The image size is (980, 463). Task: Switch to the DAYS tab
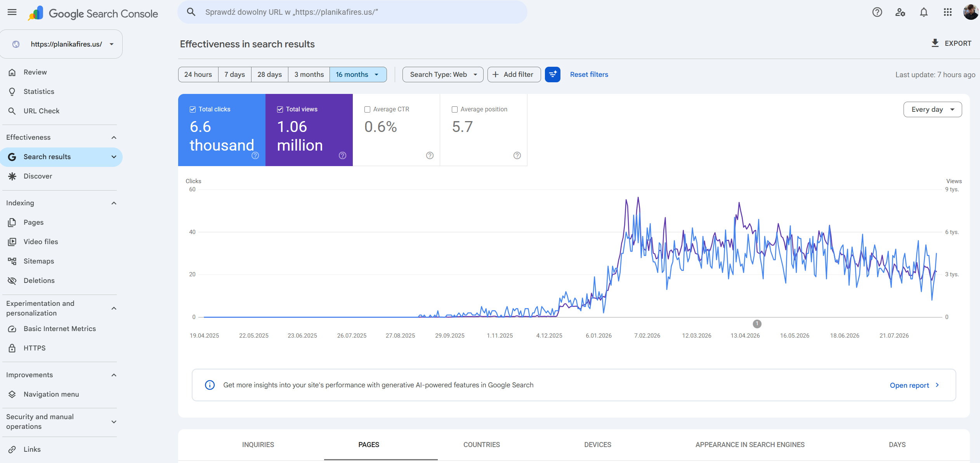coord(897,445)
